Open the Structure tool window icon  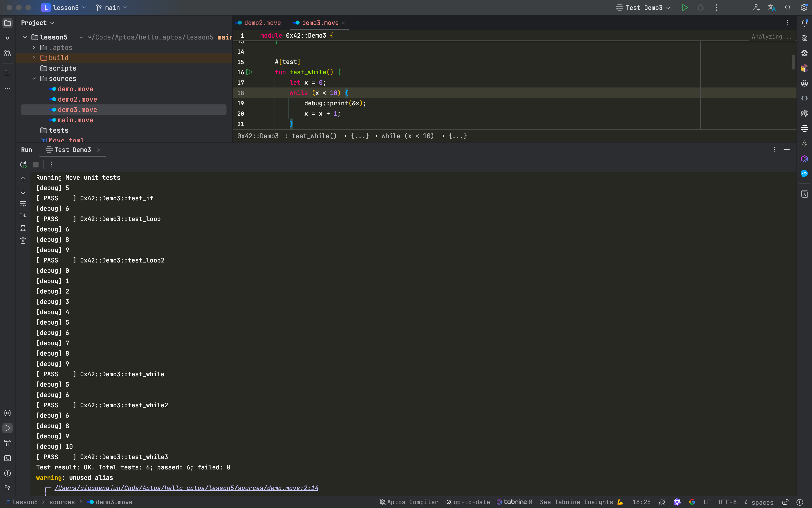[7, 73]
